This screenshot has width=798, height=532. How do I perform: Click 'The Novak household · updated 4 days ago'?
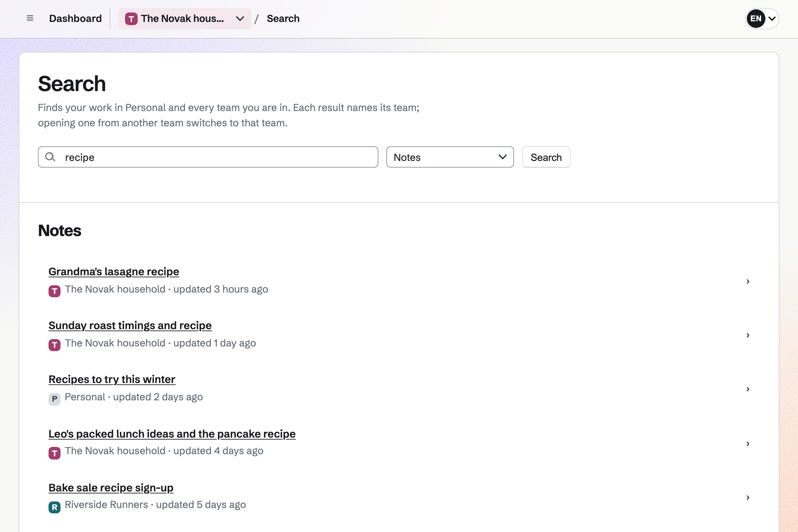[x=164, y=451]
